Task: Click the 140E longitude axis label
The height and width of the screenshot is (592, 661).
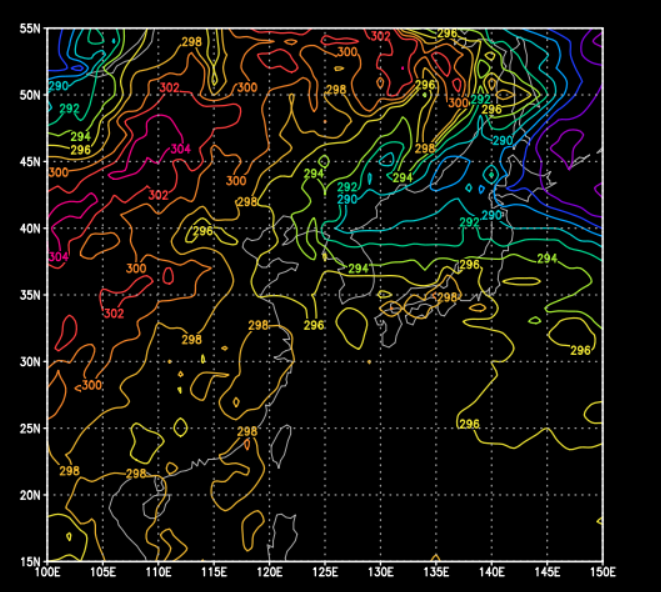Action: tap(490, 573)
